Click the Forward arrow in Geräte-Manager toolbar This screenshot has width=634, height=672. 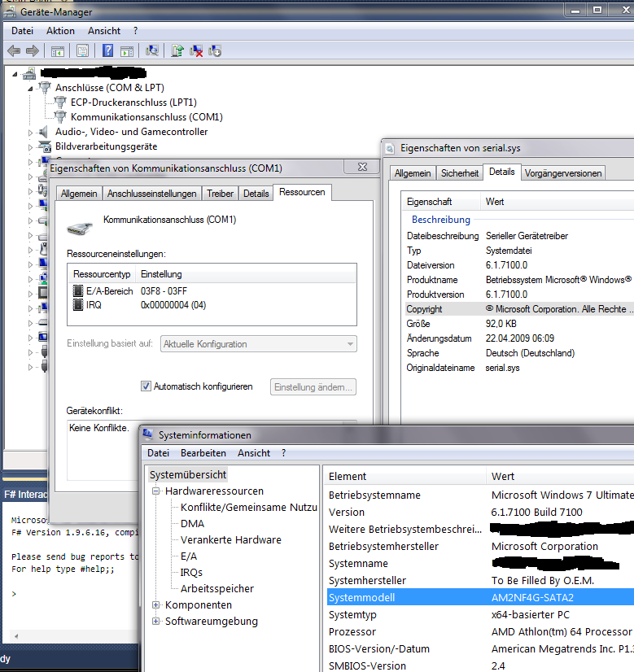(x=33, y=51)
